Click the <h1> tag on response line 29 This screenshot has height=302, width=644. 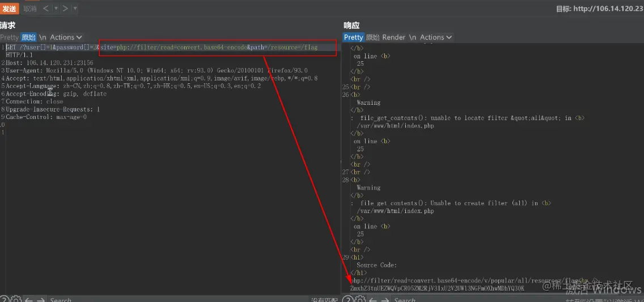[357, 257]
